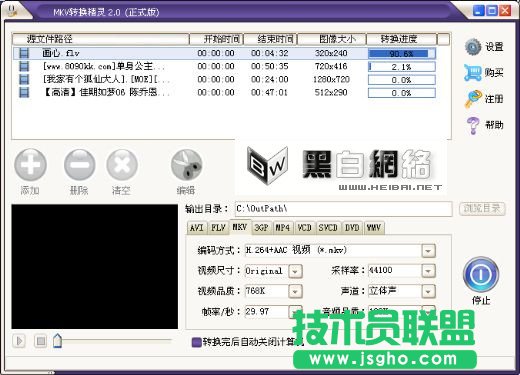Open the 视频品质 768K dropdown

coord(295,292)
